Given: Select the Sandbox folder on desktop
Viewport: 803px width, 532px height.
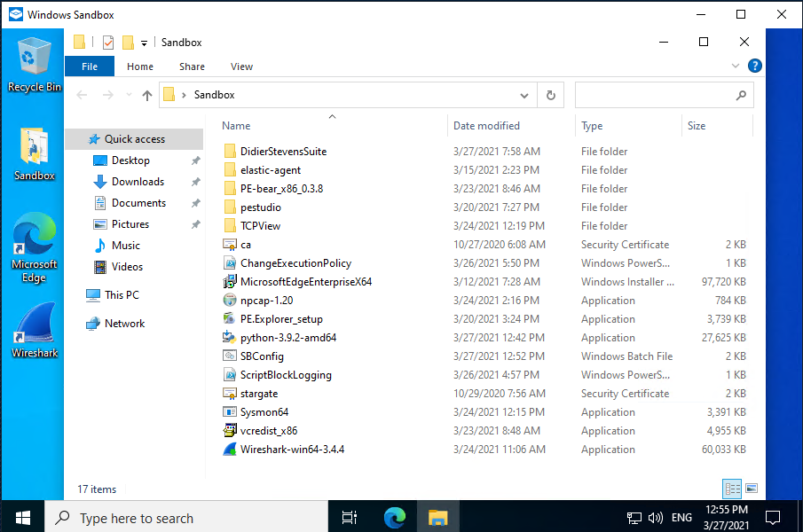Looking at the screenshot, I should (35, 153).
